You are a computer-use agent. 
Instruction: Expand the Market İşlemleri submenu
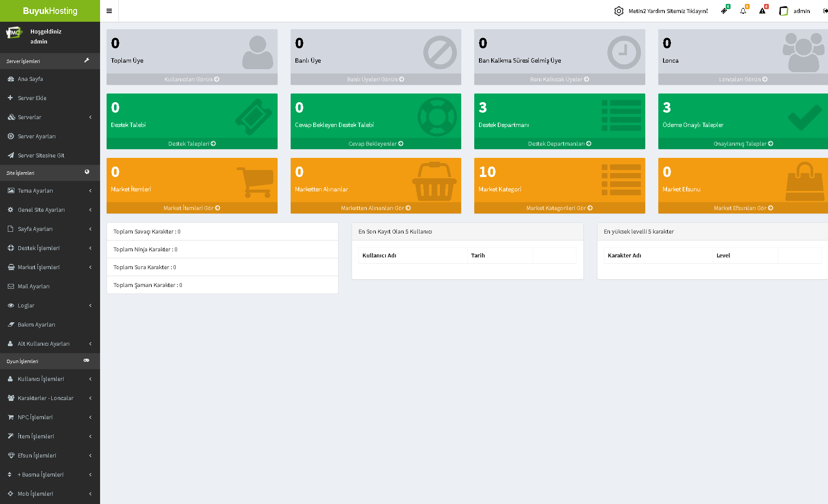(50, 267)
